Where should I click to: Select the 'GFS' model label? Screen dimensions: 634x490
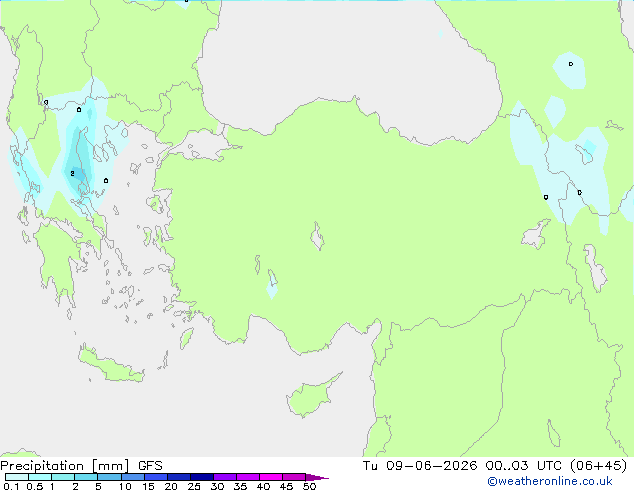(150, 466)
